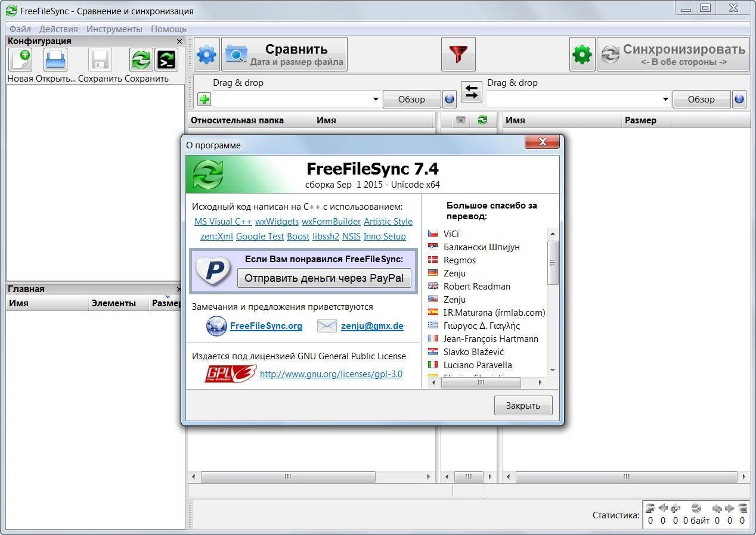Click the FreeFileSync globe icon

point(216,326)
